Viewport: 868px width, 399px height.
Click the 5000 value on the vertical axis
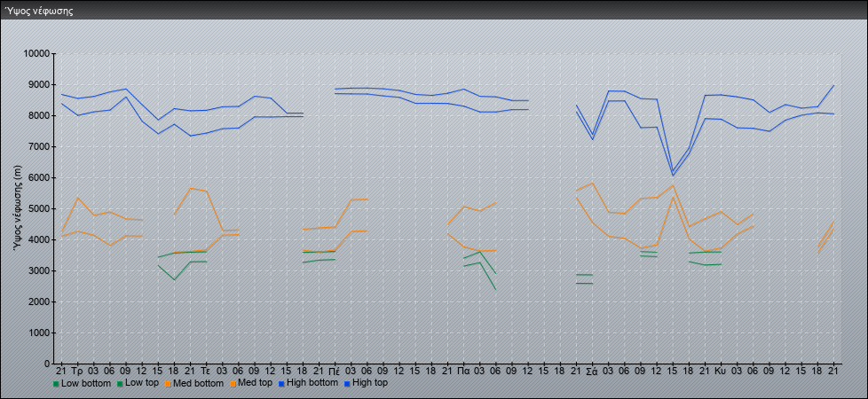click(x=39, y=208)
